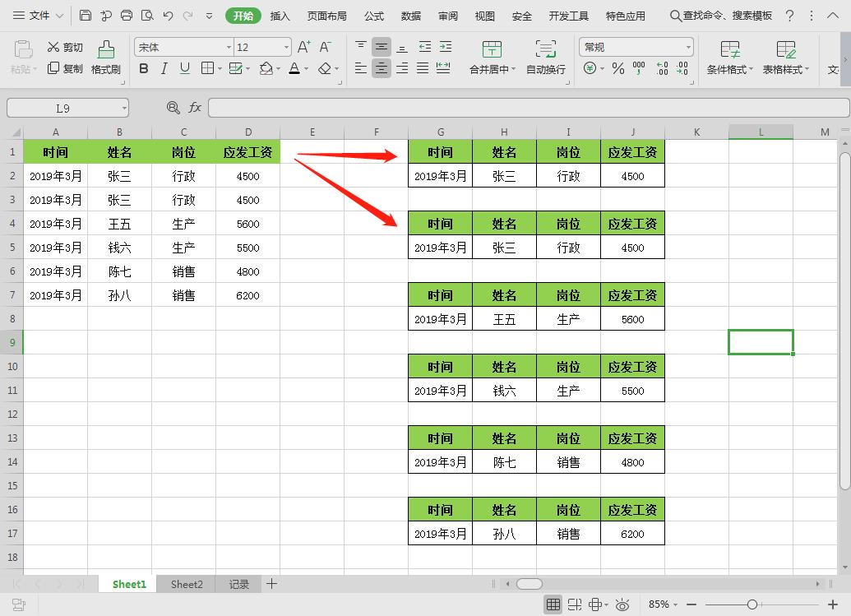Click the Format Painter (格式刷) icon
The image size is (851, 616).
tap(105, 57)
